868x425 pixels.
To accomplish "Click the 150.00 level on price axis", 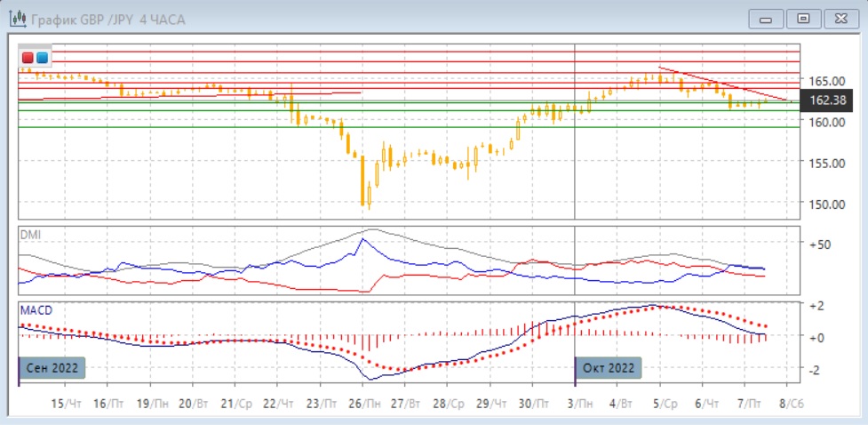I will coord(824,204).
